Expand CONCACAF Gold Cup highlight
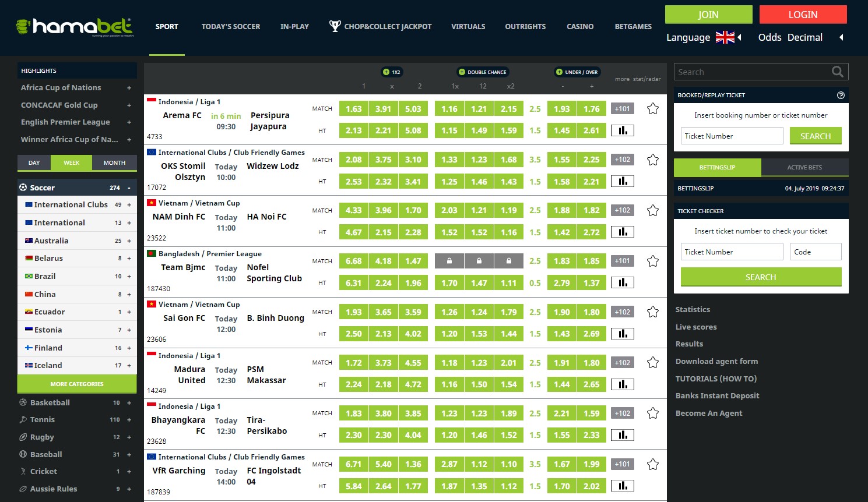The height and width of the screenshot is (502, 868). [129, 105]
